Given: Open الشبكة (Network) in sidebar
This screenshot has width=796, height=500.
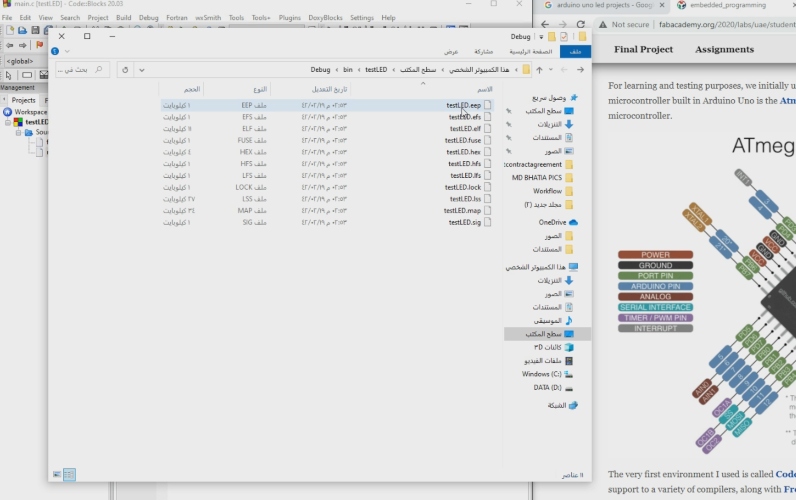Looking at the screenshot, I should 562,406.
